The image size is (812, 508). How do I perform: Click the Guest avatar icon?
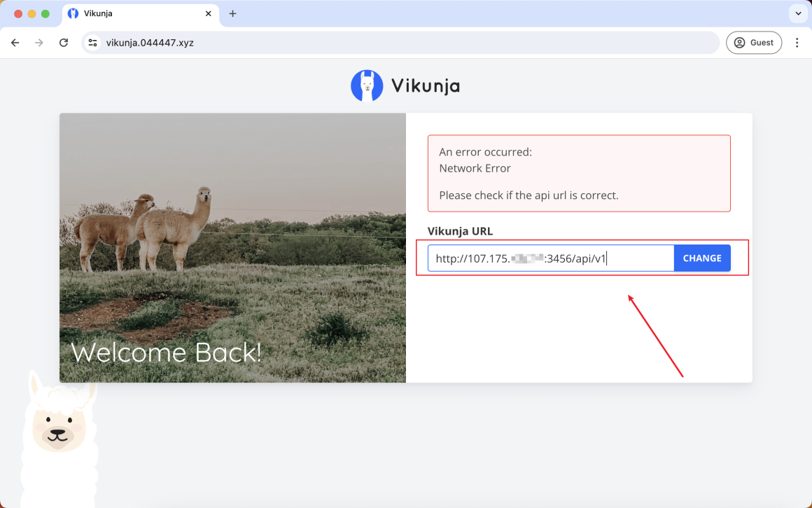(x=739, y=43)
